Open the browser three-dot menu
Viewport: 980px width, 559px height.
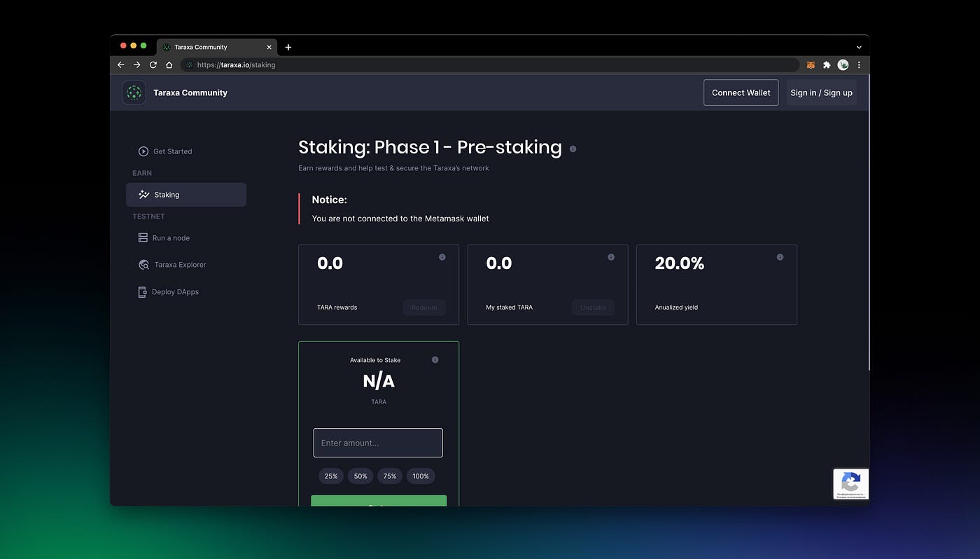[x=859, y=64]
